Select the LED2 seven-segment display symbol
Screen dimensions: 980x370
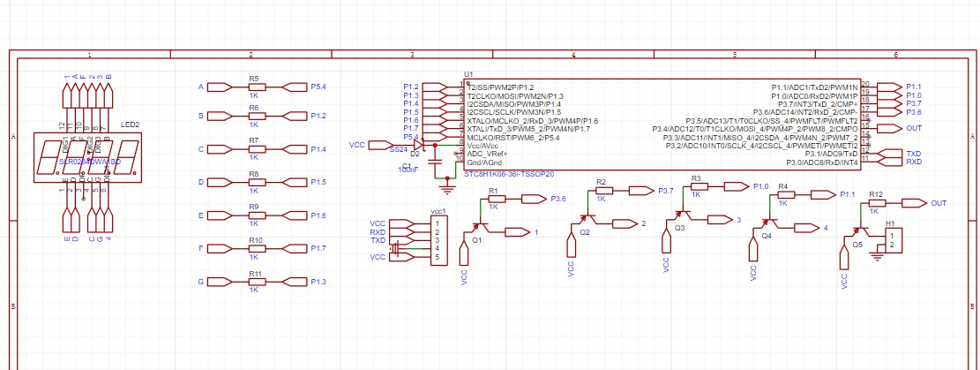click(x=87, y=158)
